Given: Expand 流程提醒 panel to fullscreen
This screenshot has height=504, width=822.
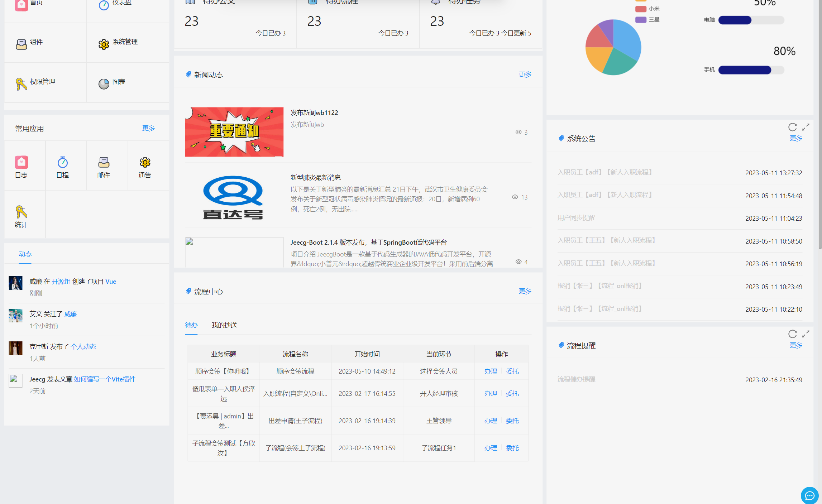Looking at the screenshot, I should click(806, 334).
